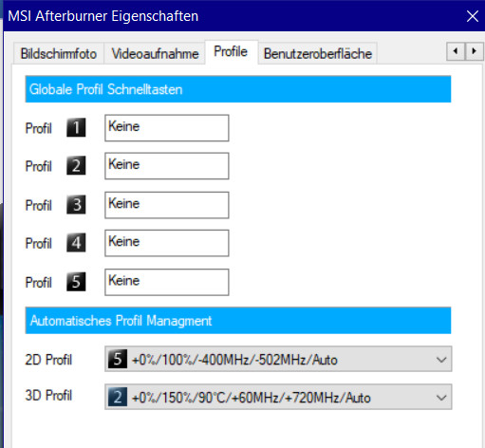This screenshot has height=448, width=485.
Task: Click the Profil 5 number icon
Action: (76, 282)
